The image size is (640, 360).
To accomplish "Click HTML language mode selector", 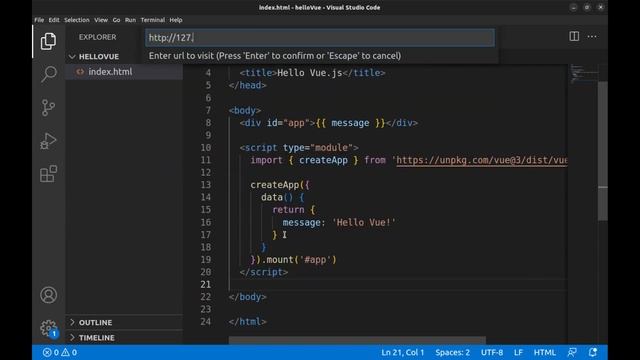I will click(x=544, y=352).
